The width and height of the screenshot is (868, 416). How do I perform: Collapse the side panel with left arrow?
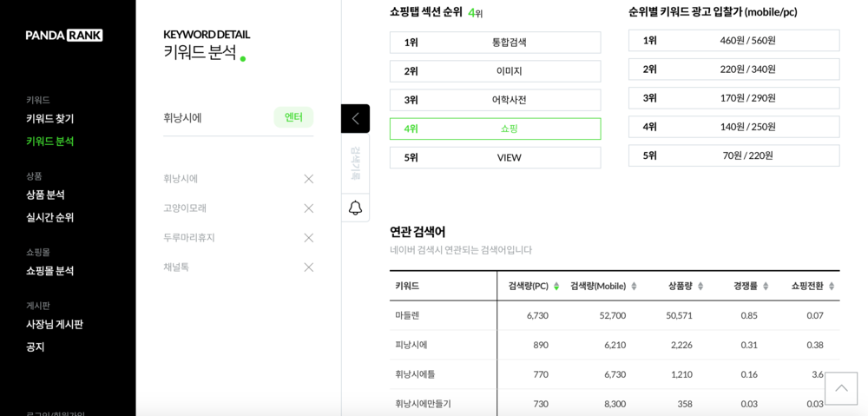tap(355, 118)
